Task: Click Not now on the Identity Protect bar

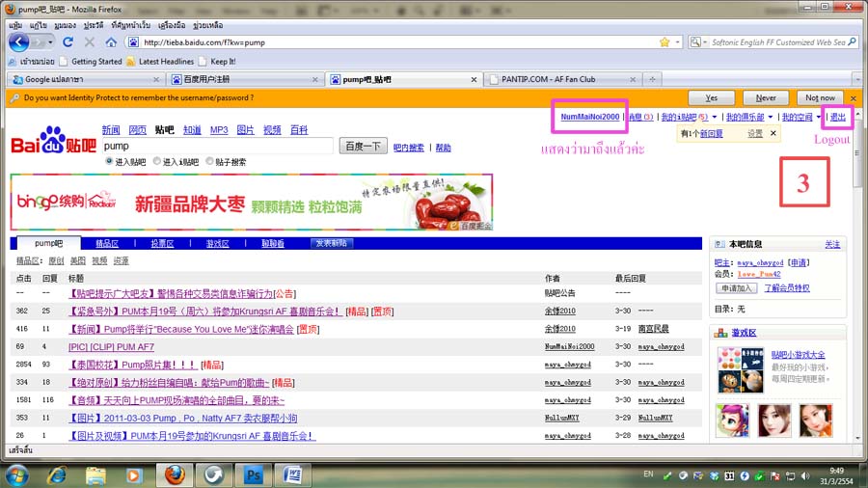Action: click(820, 98)
